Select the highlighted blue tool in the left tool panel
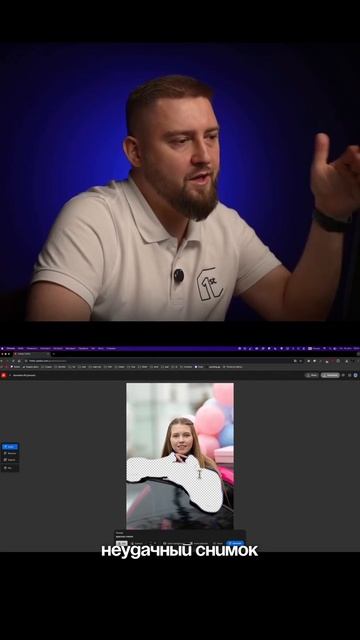This screenshot has height=640, width=360. (x=10, y=447)
